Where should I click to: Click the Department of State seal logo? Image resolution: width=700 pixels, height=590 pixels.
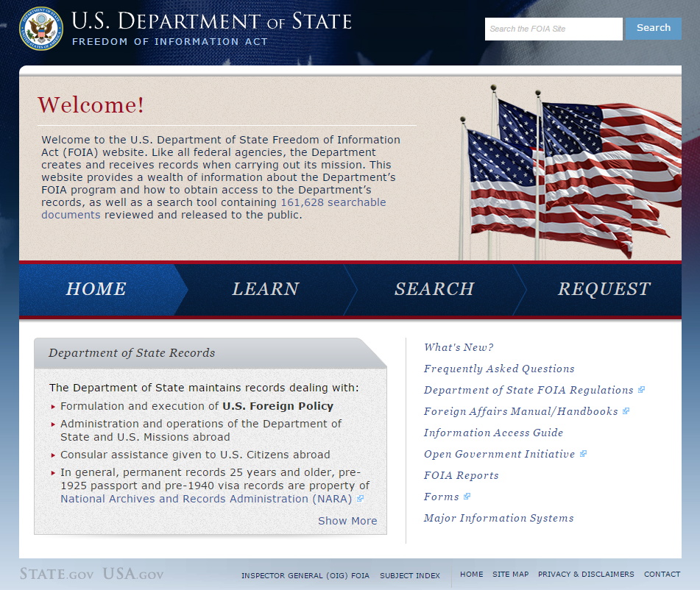coord(41,28)
